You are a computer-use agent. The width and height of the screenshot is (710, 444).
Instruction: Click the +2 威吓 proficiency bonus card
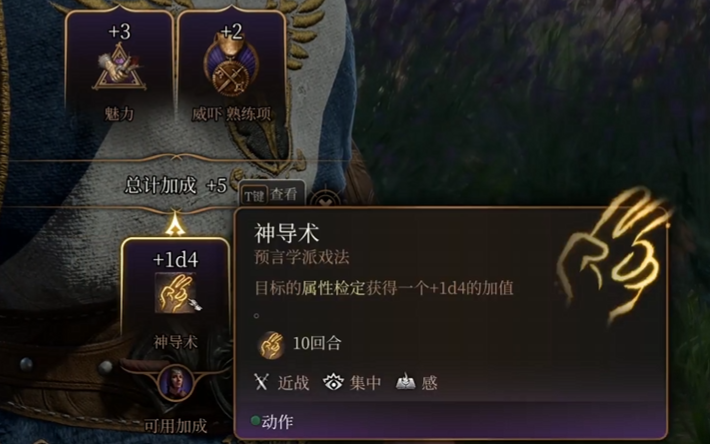231,66
